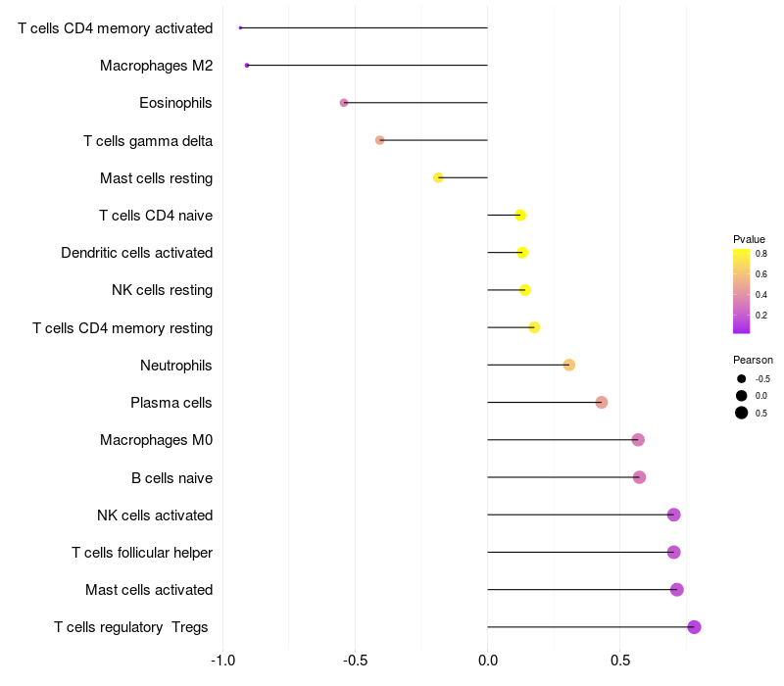Click the Dendritic cells activated label
Image resolution: width=784 pixels, height=686 pixels.
pyautogui.click(x=137, y=253)
